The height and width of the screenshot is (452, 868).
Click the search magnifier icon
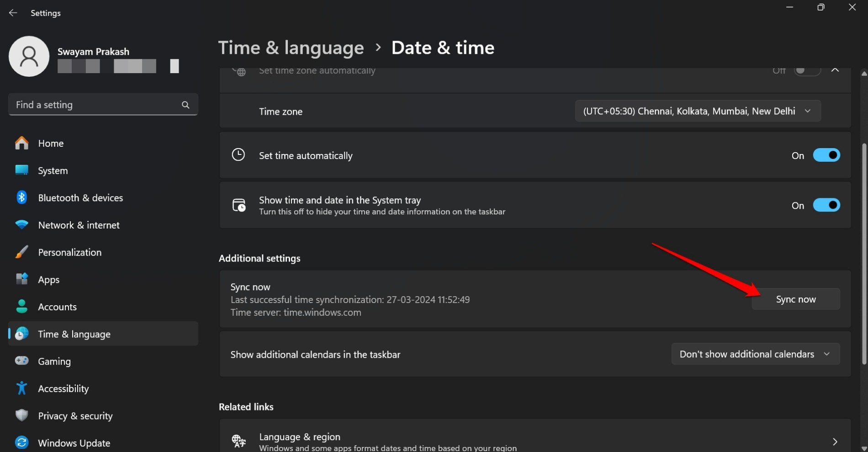(x=185, y=105)
